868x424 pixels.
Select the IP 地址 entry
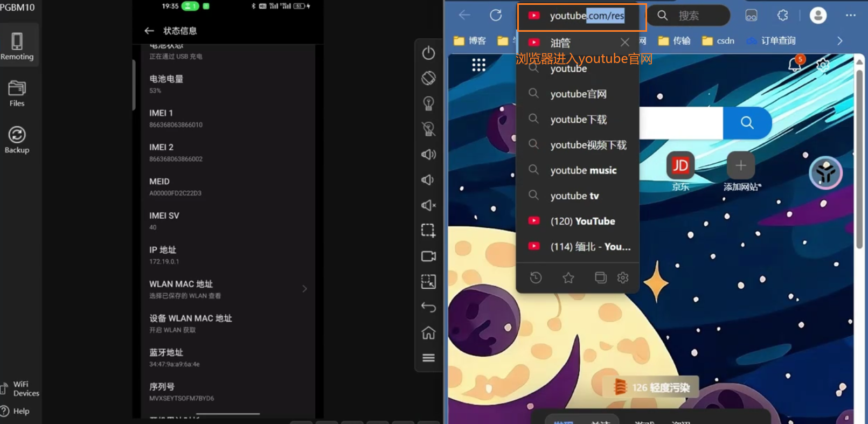point(228,255)
